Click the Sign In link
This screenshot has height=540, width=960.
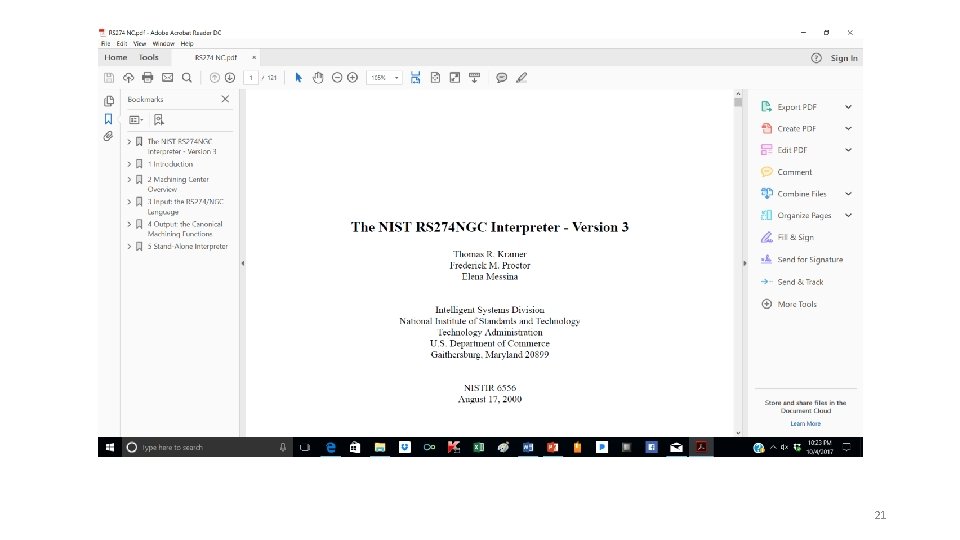(x=844, y=58)
